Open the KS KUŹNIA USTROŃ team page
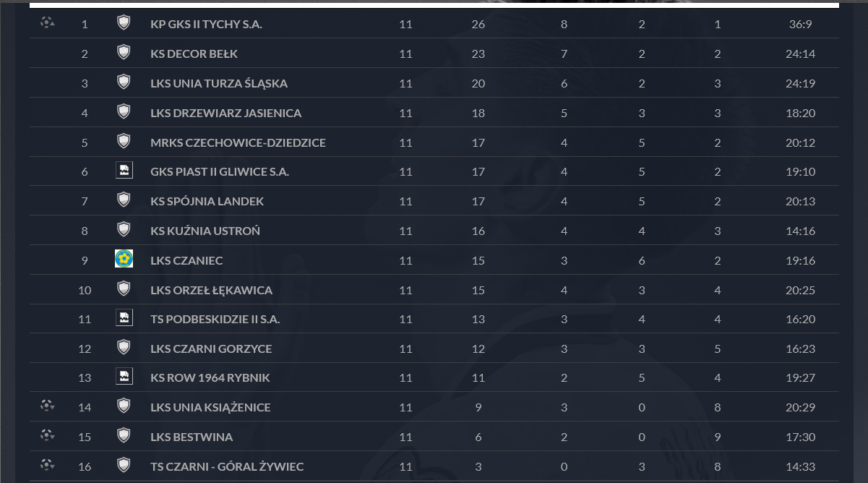The height and width of the screenshot is (483, 868). coord(205,231)
